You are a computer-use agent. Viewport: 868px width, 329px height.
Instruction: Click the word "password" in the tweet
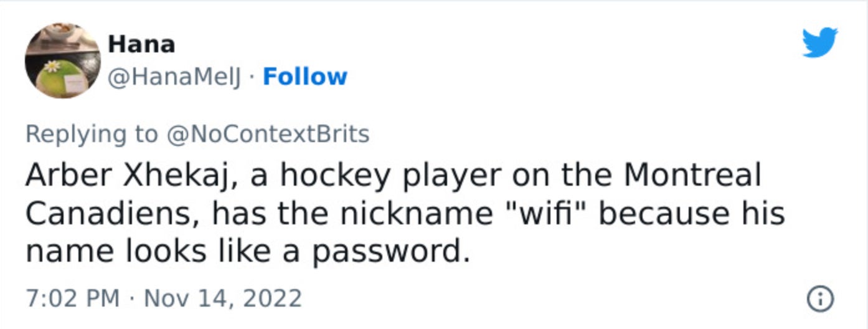point(390,252)
